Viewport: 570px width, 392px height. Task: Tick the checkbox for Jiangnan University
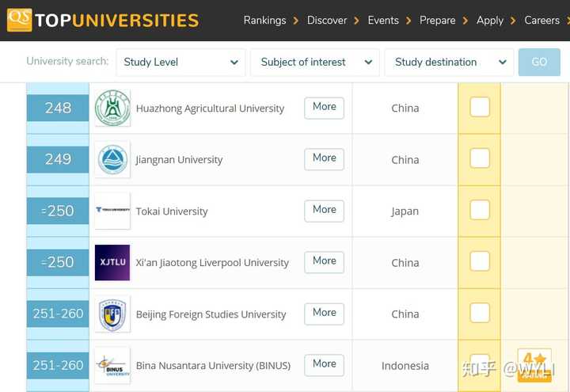pos(480,158)
